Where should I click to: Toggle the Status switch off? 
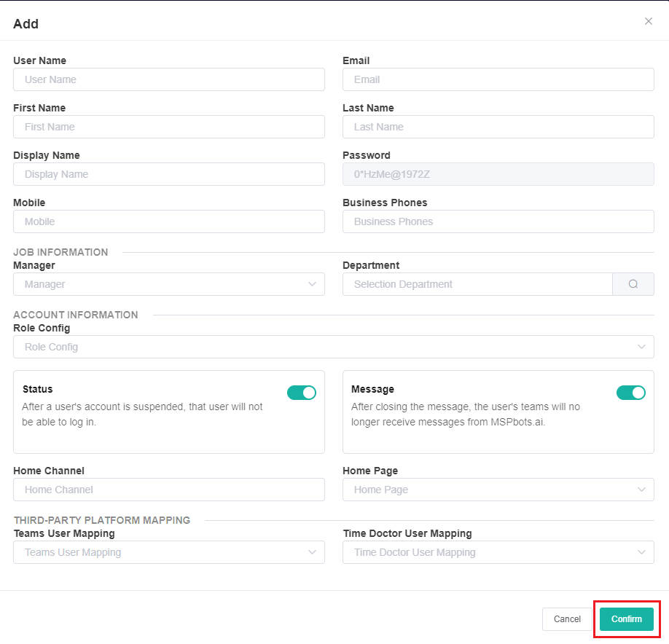[x=302, y=393]
